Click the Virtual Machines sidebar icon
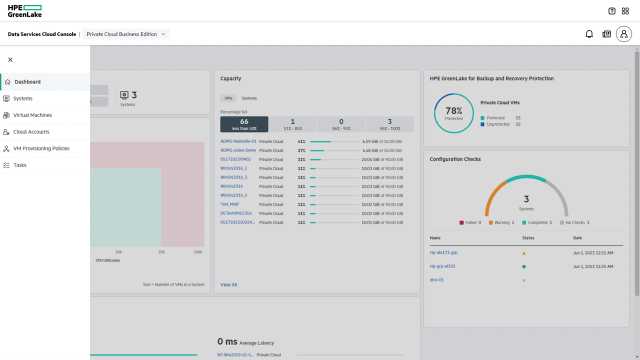 pyautogui.click(x=6, y=115)
